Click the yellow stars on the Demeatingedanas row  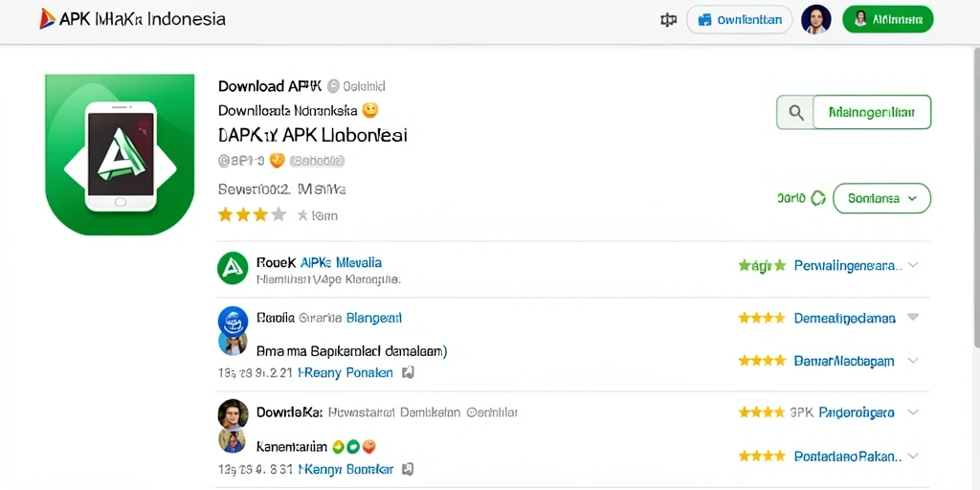[x=761, y=318]
